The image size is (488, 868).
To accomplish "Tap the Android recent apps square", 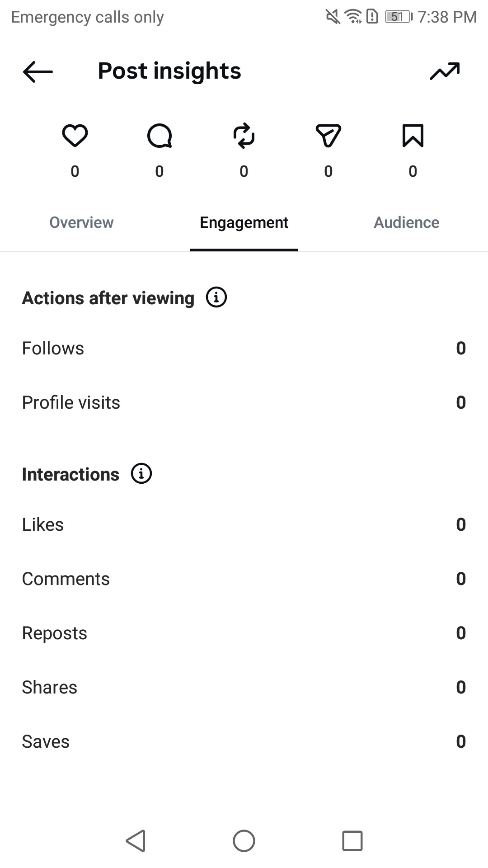I will pyautogui.click(x=352, y=841).
